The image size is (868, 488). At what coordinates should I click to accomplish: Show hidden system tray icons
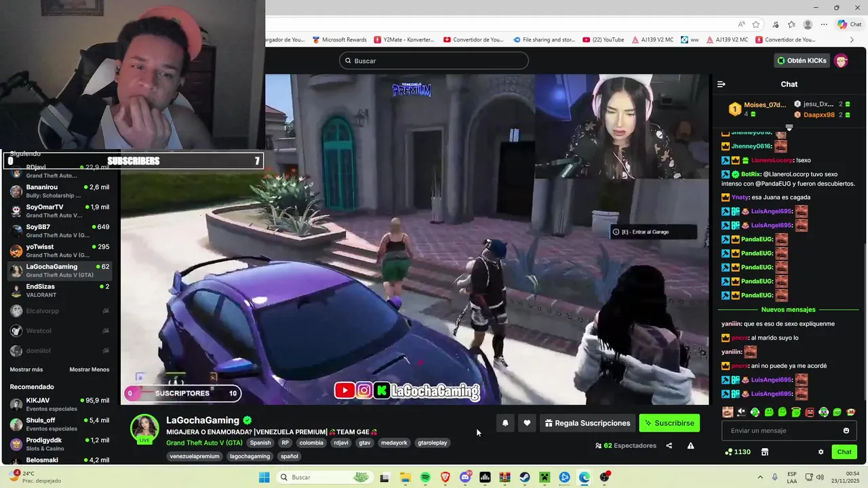tap(759, 477)
